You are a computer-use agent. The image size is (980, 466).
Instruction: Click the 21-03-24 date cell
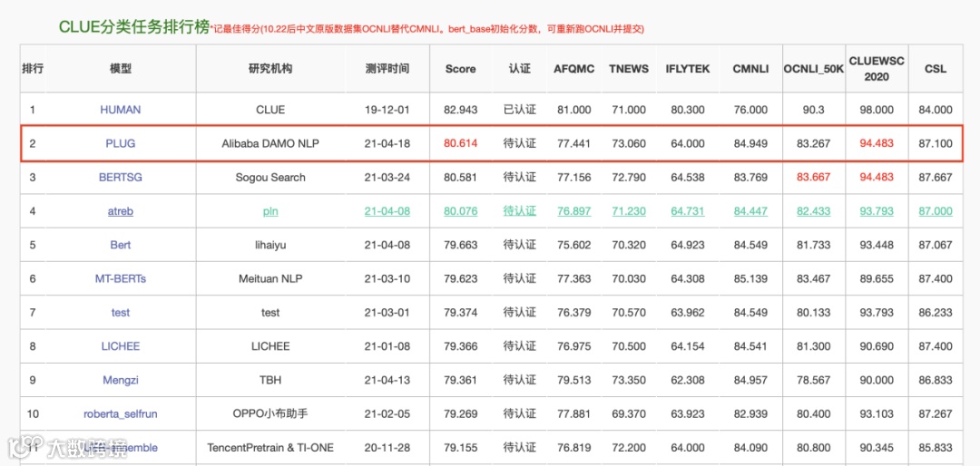(387, 178)
